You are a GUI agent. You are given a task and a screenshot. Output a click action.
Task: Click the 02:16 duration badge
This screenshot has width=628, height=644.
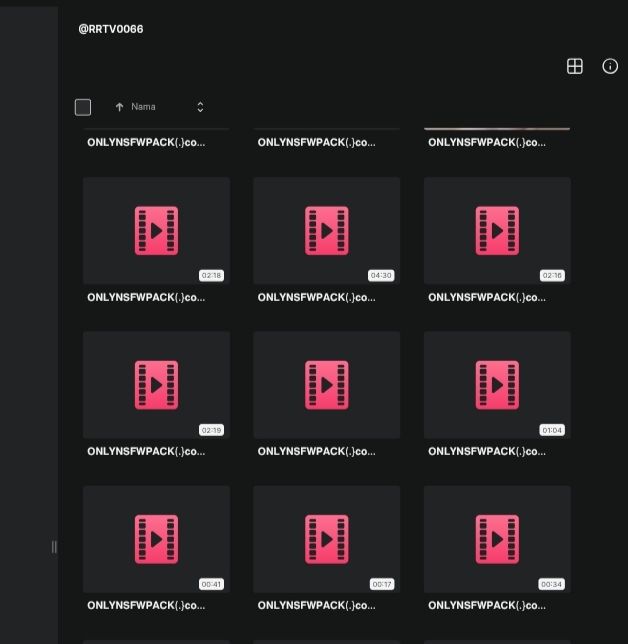click(x=552, y=276)
